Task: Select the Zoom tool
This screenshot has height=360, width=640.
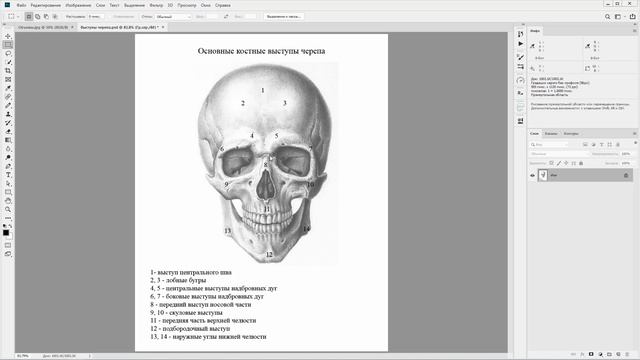Action: coord(8,209)
